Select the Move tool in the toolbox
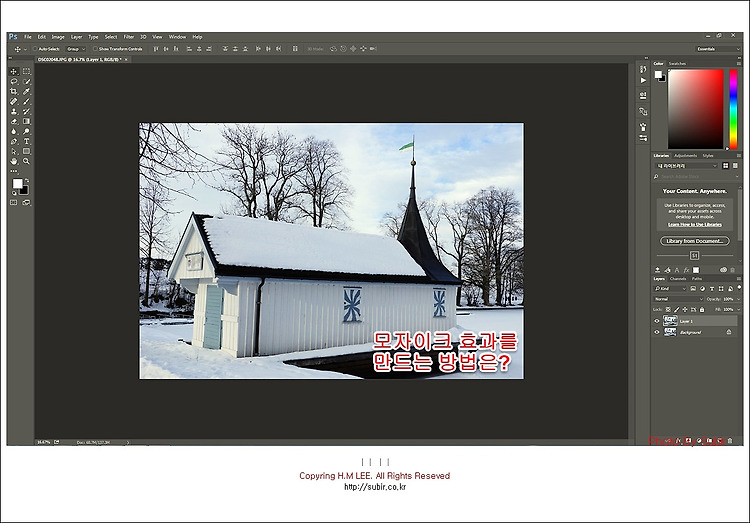750x523 pixels. [14, 71]
